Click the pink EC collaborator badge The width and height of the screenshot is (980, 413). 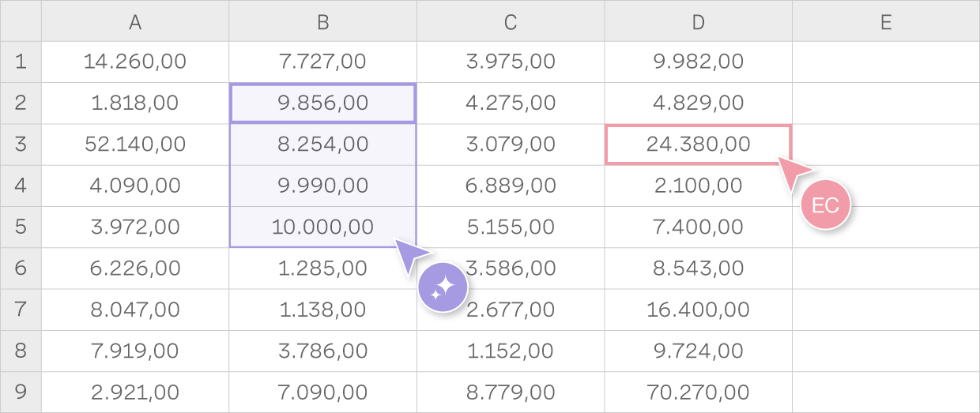(x=825, y=206)
